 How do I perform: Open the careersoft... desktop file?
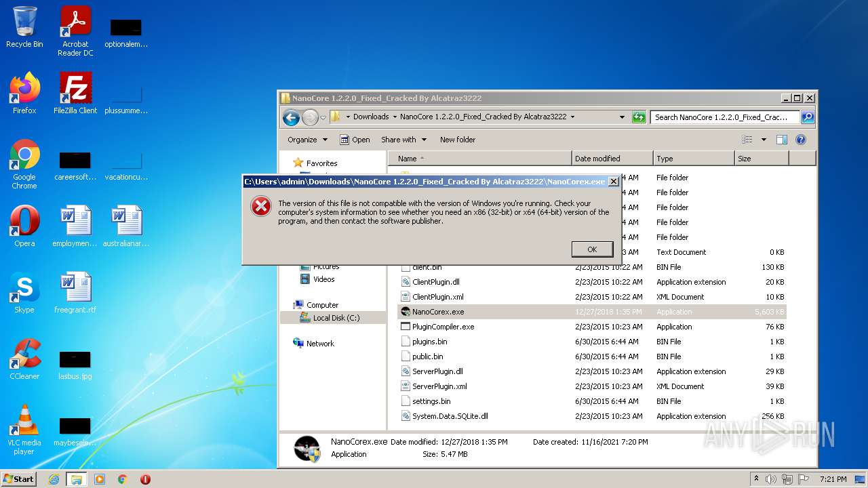coord(75,165)
